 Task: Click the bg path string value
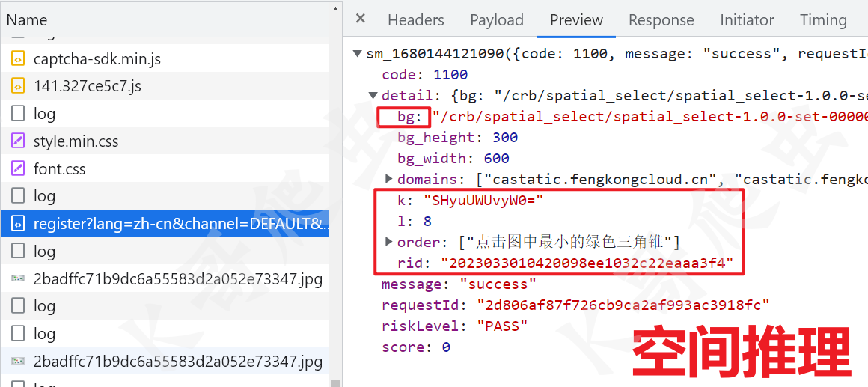650,117
